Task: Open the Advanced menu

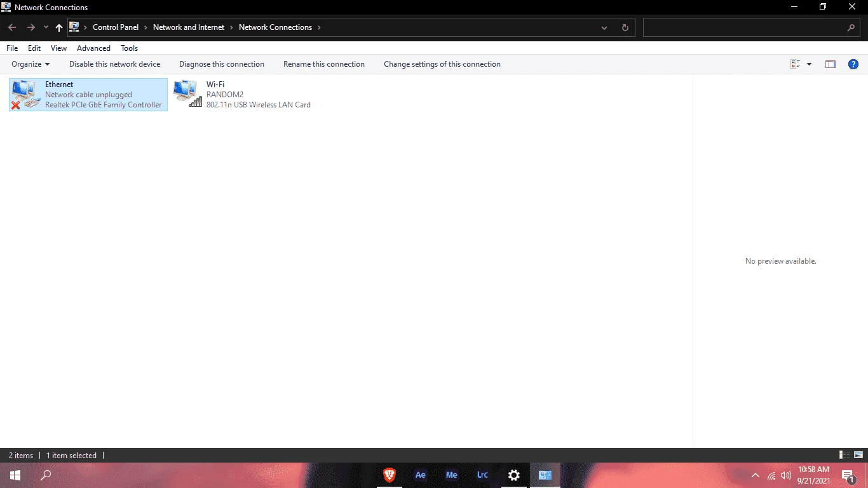Action: pyautogui.click(x=93, y=48)
